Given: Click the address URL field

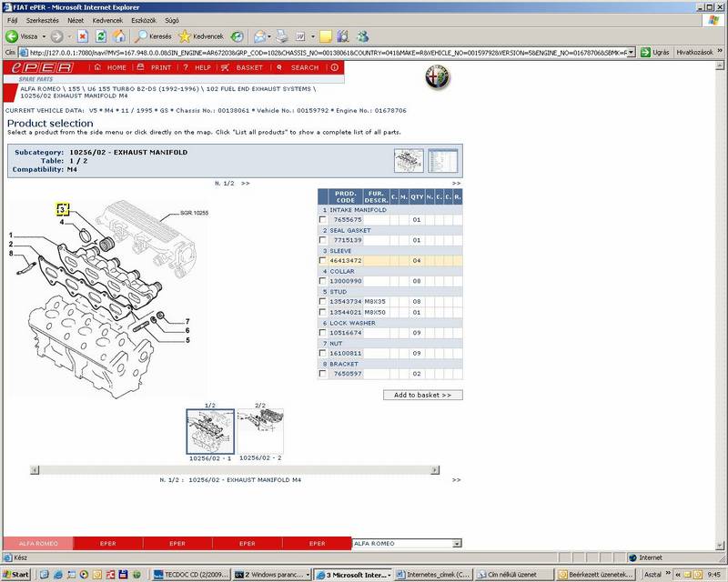Looking at the screenshot, I should coord(328,53).
